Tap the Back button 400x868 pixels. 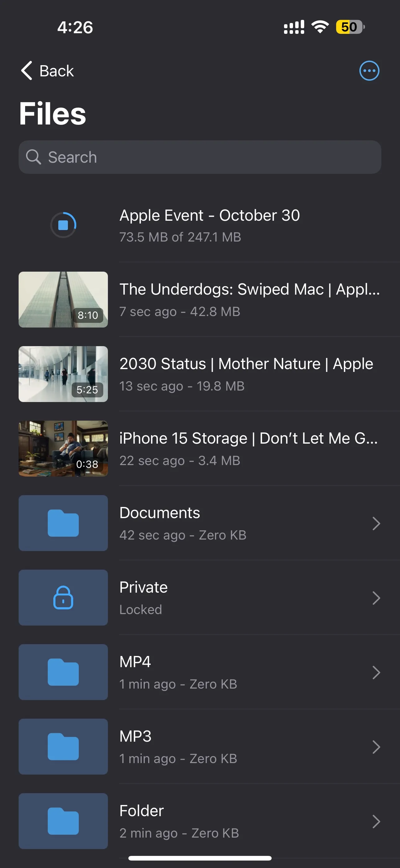pyautogui.click(x=47, y=71)
